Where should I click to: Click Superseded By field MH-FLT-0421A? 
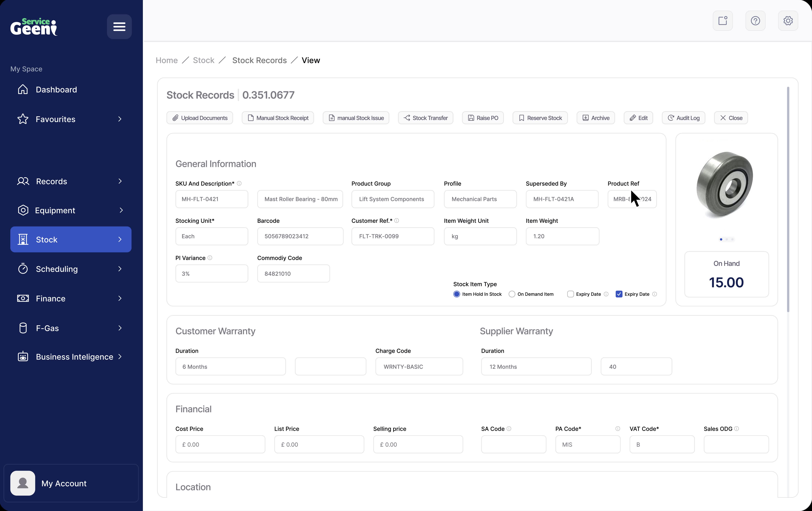[x=562, y=199]
